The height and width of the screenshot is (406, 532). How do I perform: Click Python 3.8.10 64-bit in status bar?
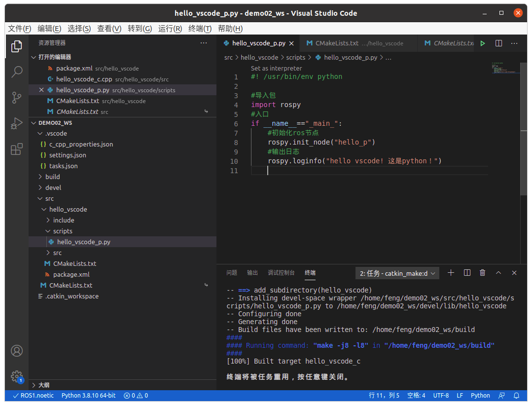(88, 395)
